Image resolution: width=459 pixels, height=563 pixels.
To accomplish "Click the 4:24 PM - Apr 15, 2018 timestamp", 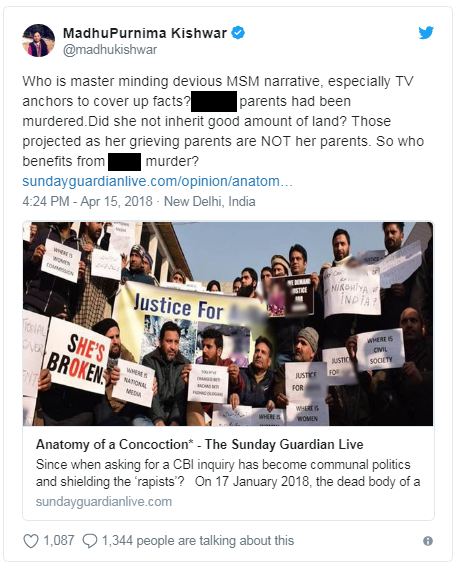I will tap(87, 201).
